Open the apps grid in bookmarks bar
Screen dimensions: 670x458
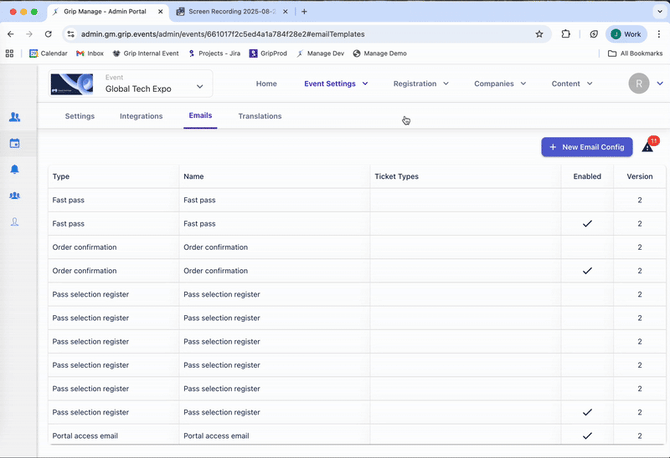pyautogui.click(x=9, y=53)
